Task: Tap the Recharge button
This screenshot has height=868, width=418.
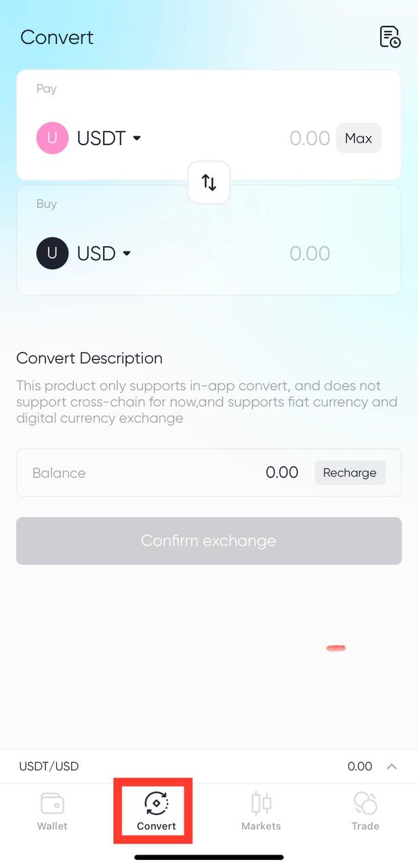Action: tap(350, 473)
